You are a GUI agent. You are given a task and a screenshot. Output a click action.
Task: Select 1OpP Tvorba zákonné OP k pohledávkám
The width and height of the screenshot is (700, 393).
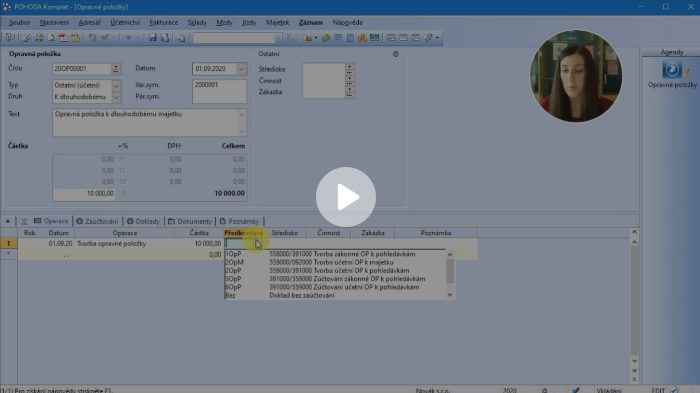[335, 254]
